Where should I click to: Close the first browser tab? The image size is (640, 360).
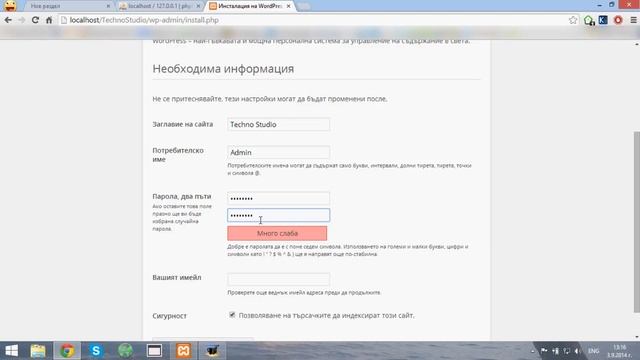(x=108, y=6)
